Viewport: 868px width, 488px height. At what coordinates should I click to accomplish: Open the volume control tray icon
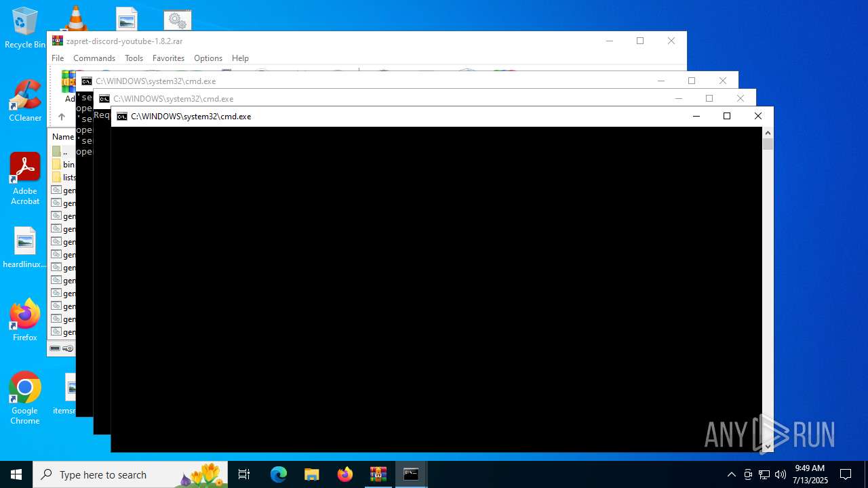[781, 474]
